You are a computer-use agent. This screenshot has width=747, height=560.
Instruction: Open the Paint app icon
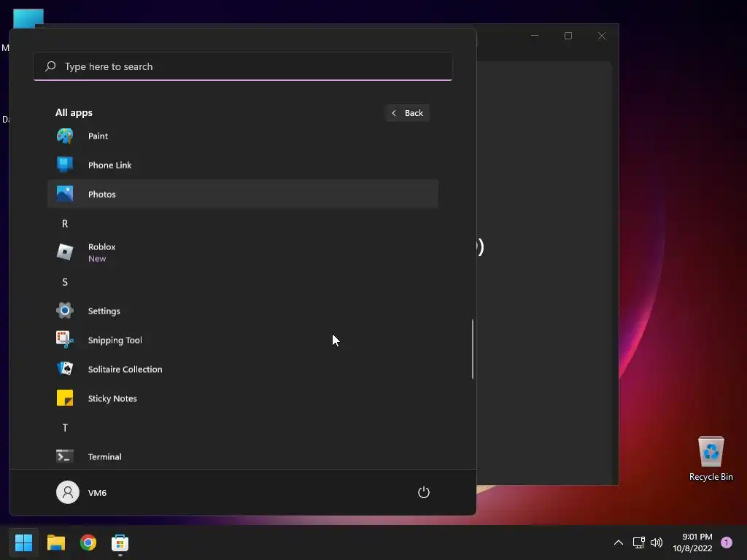pos(65,136)
